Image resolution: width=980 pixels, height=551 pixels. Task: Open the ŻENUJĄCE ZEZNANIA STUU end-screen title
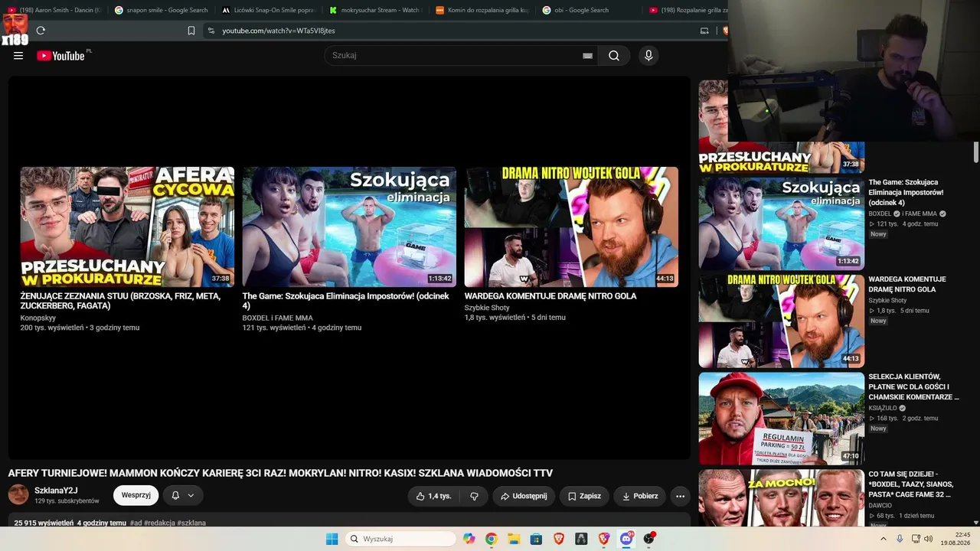[x=120, y=301]
